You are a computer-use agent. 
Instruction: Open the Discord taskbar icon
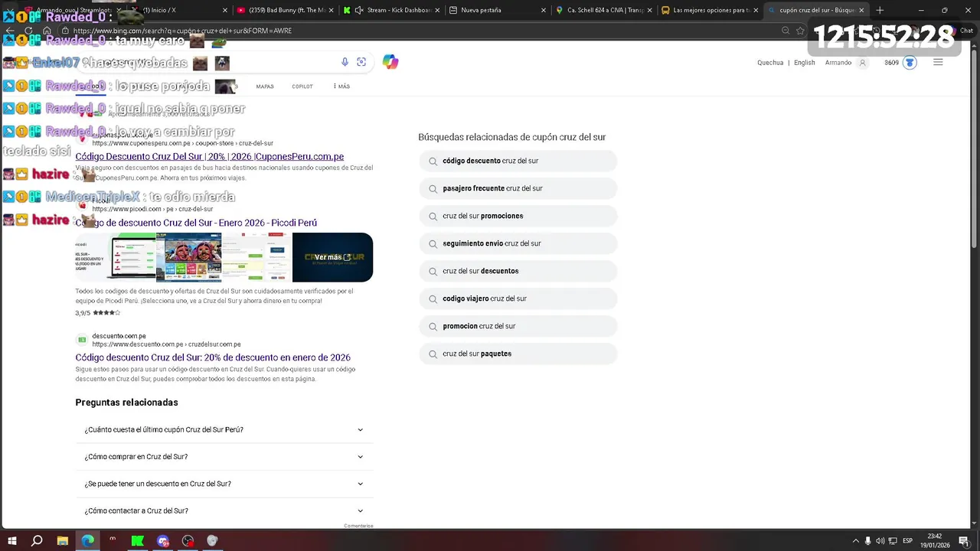(x=162, y=540)
